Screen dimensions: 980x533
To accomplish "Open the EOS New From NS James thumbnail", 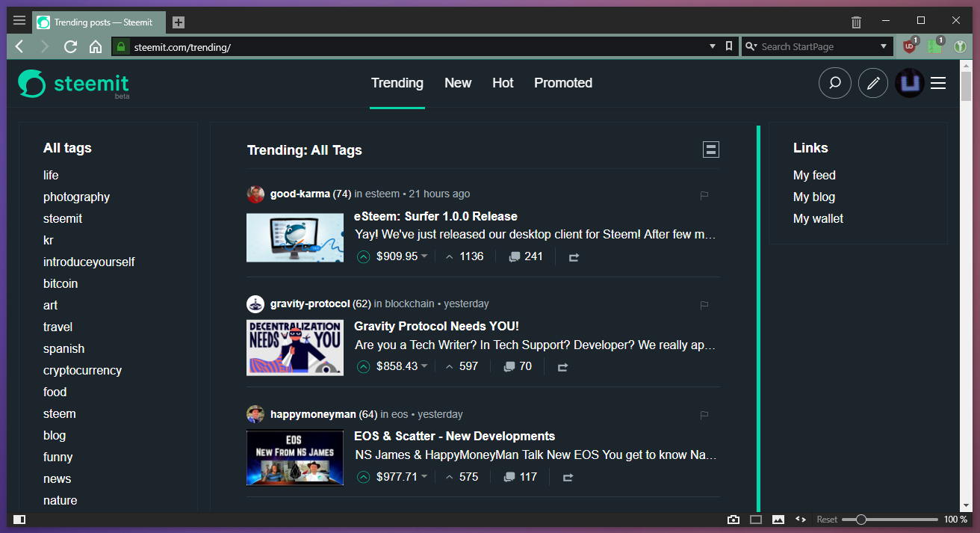I will 295,457.
